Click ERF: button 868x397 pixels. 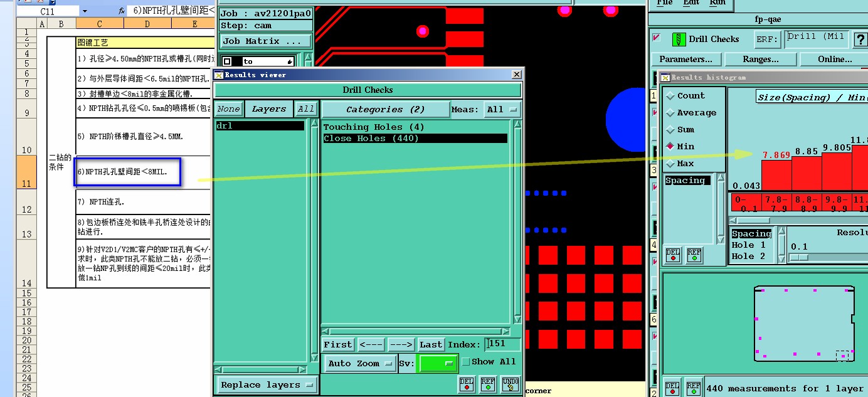pos(768,40)
